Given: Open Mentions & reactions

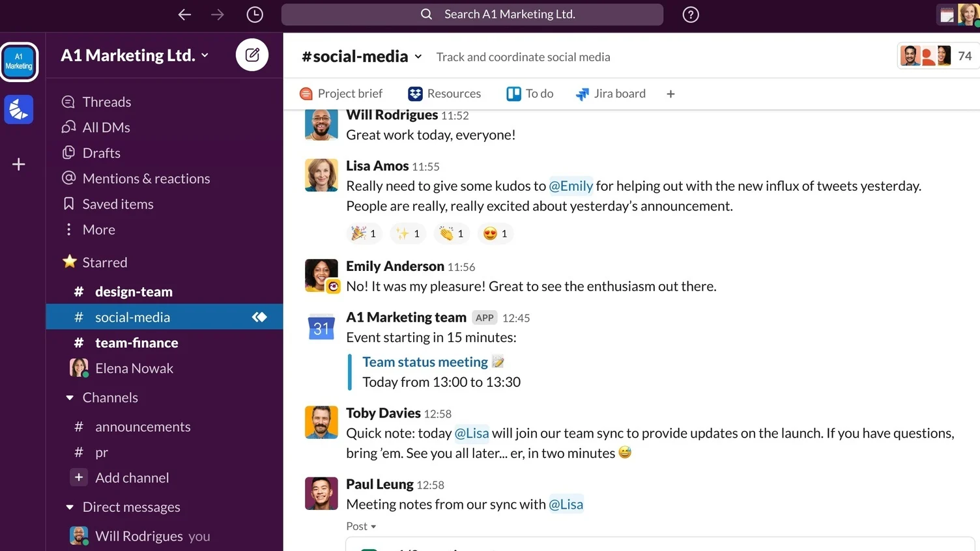Looking at the screenshot, I should pyautogui.click(x=145, y=178).
